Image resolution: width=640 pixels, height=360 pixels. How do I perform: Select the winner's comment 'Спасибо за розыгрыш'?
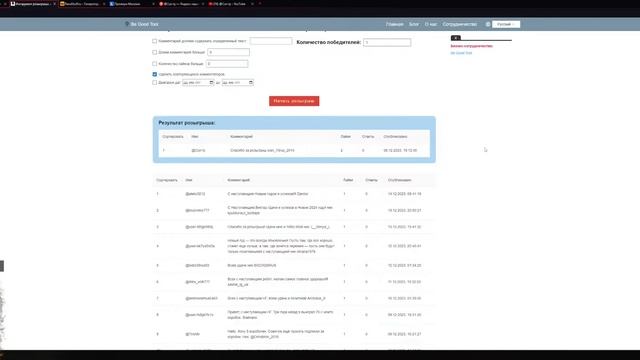[262, 150]
